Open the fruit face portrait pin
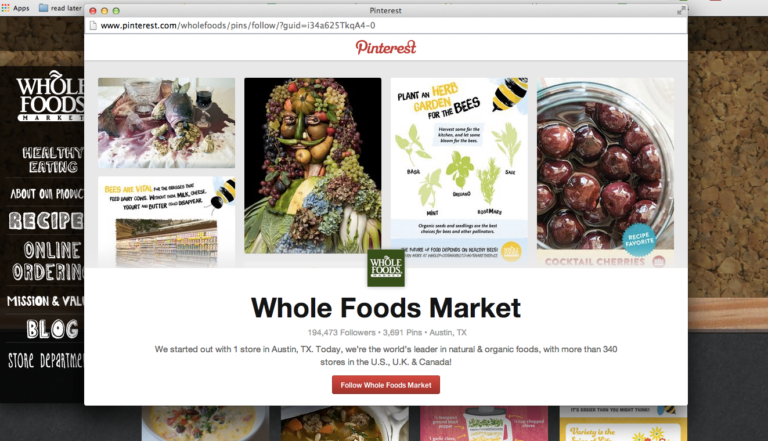Screen dimensions: 768x441 click(312, 166)
